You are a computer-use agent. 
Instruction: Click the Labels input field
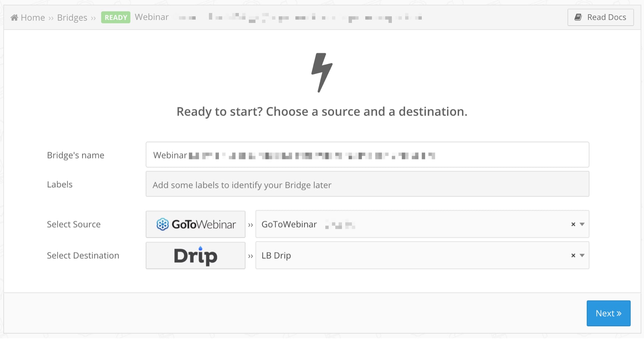[x=367, y=184]
